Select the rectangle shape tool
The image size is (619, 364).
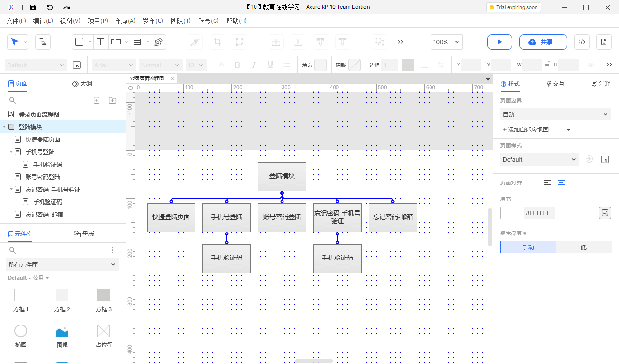80,42
